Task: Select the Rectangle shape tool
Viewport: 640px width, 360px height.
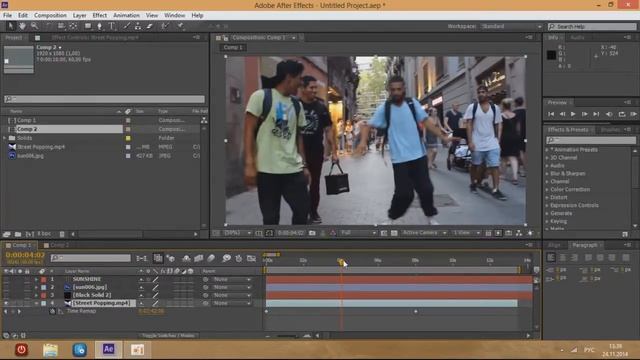Action: pos(88,26)
